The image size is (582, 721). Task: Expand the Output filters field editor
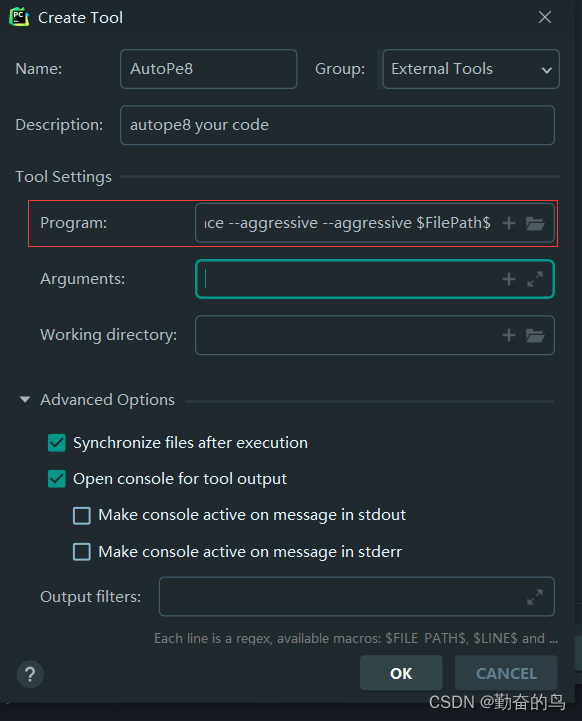(535, 597)
